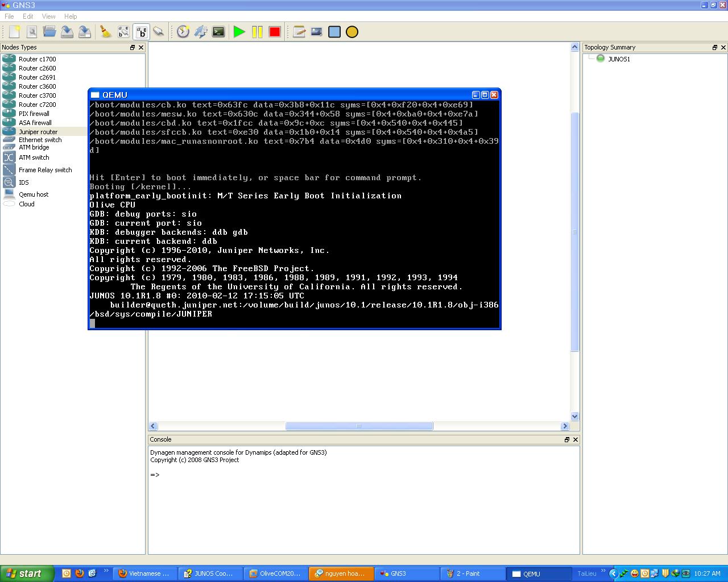Click the workspace horizontal scrollbar thumb
Image resolution: width=728 pixels, height=582 pixels.
tap(359, 426)
